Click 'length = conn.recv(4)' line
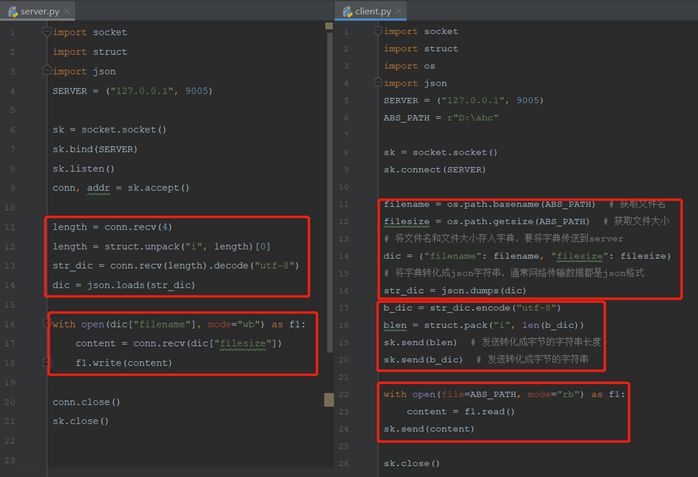698x477 pixels. pyautogui.click(x=112, y=227)
